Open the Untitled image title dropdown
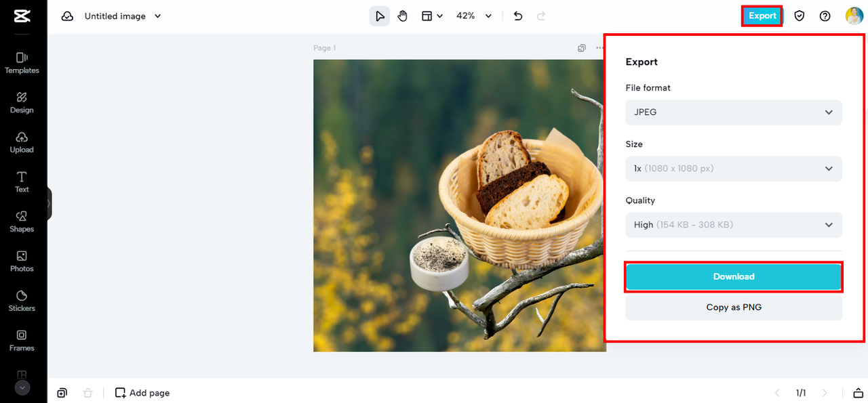 point(123,16)
